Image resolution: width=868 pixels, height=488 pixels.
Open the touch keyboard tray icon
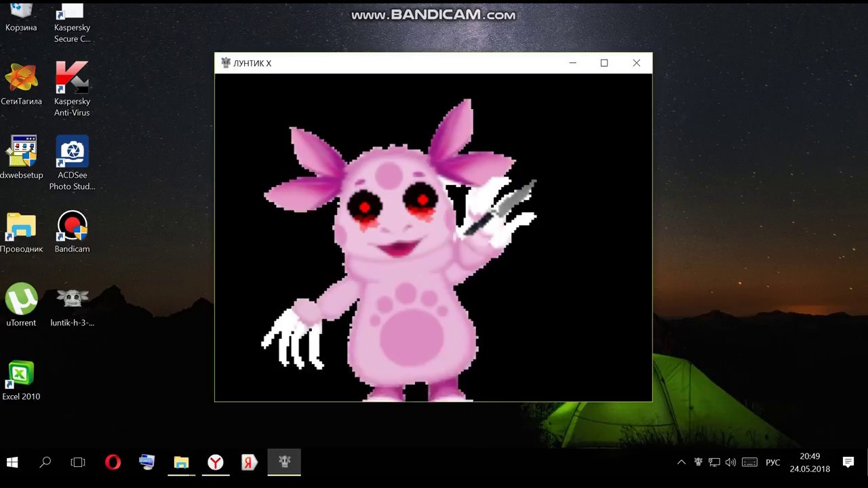tap(749, 462)
